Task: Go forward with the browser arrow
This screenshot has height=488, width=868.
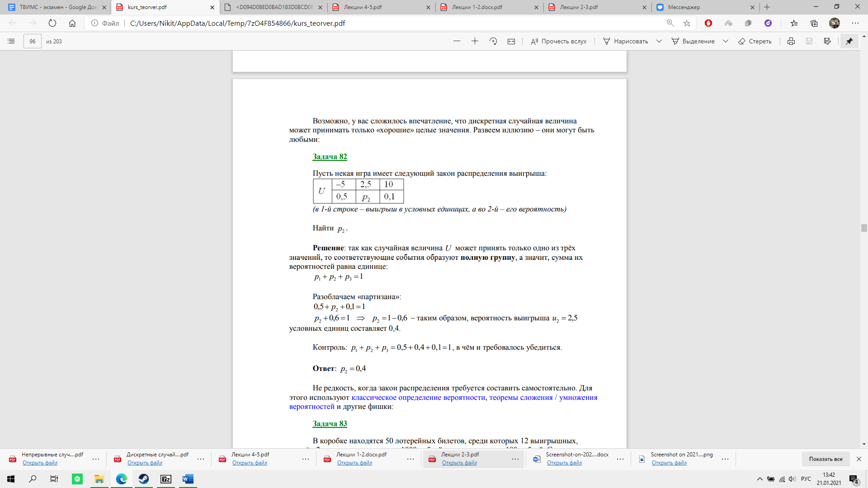Action: (33, 23)
